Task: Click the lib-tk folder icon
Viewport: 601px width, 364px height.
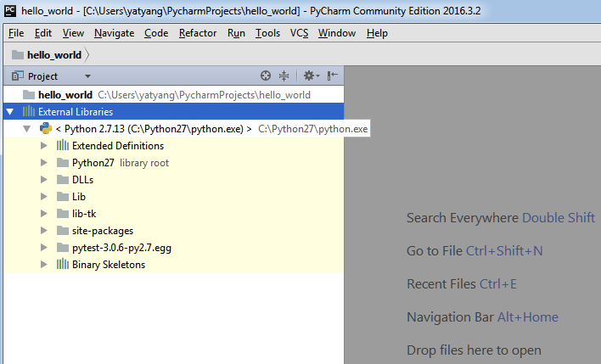Action: coord(63,214)
